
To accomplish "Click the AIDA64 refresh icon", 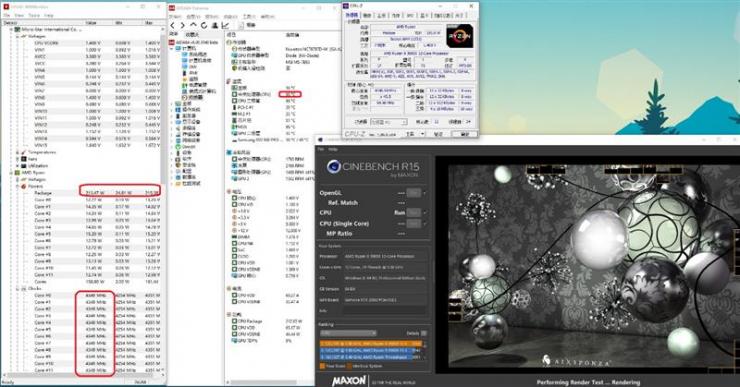I will 204,25.
